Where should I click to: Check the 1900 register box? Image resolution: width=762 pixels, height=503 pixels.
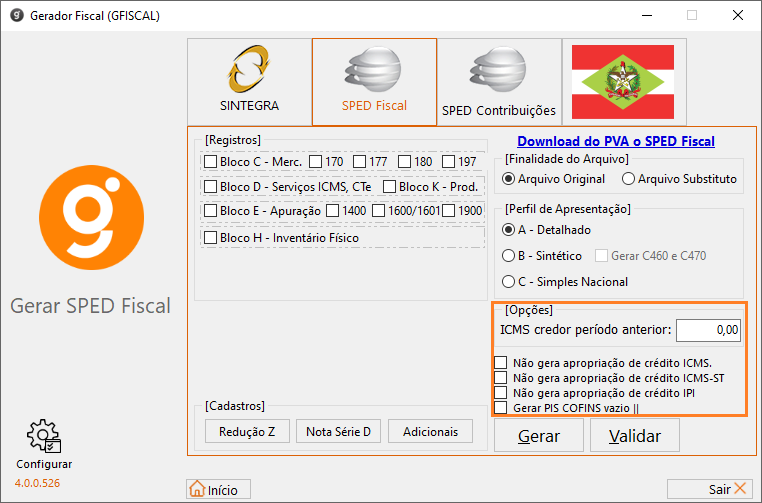pos(449,210)
